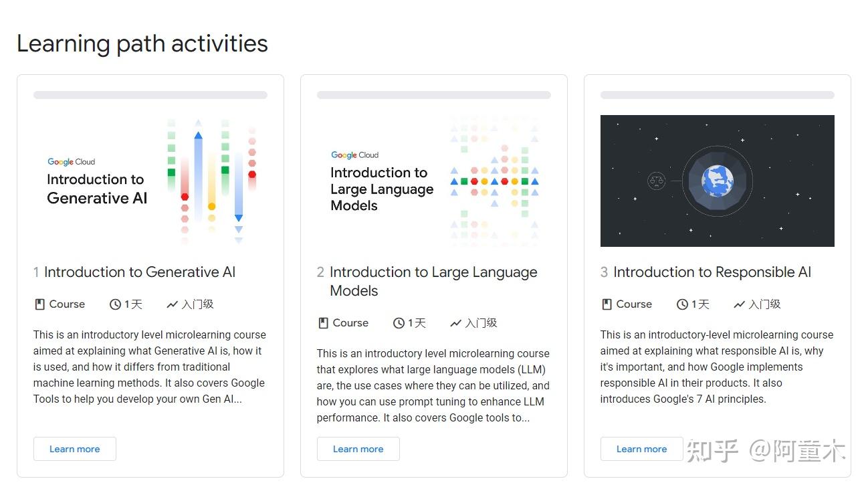Click the Large Language Models mosaic artwork
This screenshot has width=868, height=485.
[495, 181]
